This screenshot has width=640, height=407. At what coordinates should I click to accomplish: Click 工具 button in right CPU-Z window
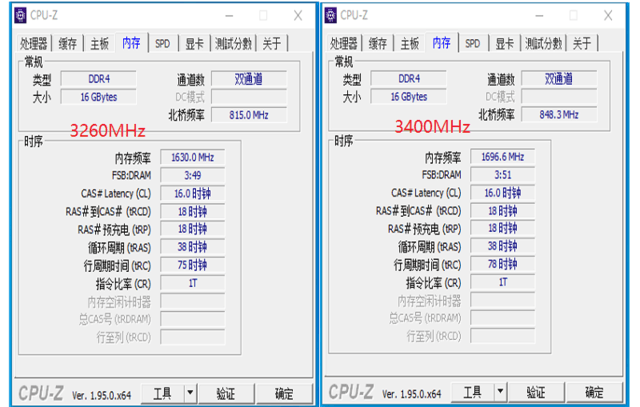[473, 392]
